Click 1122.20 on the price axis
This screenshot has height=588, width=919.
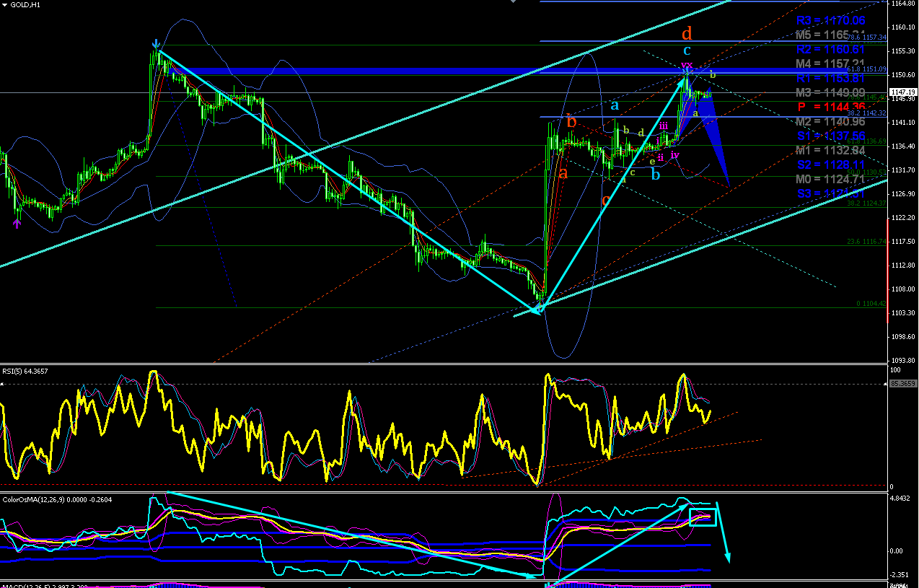903,218
